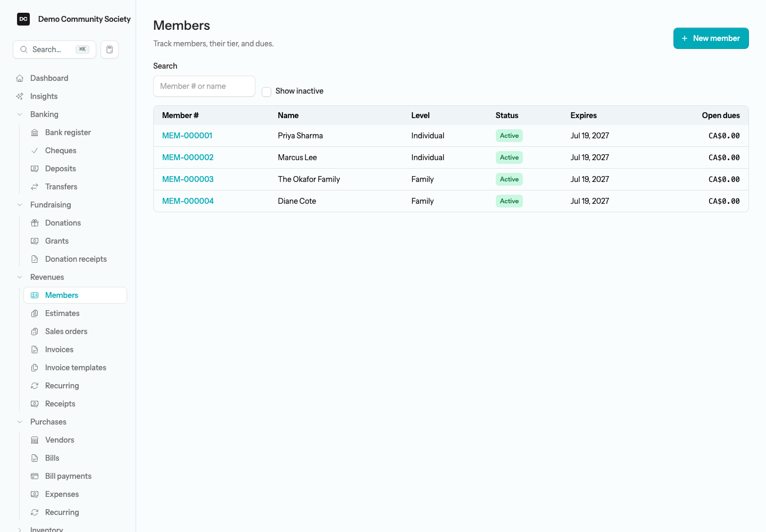Click the magnifier icon in sidebar search

[x=24, y=49]
